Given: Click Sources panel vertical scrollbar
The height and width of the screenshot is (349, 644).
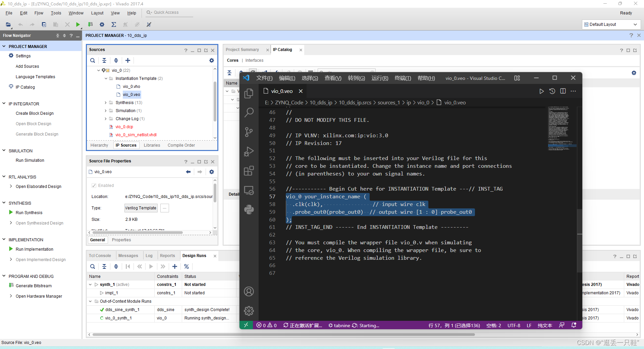Looking at the screenshot, I should pyautogui.click(x=215, y=101).
